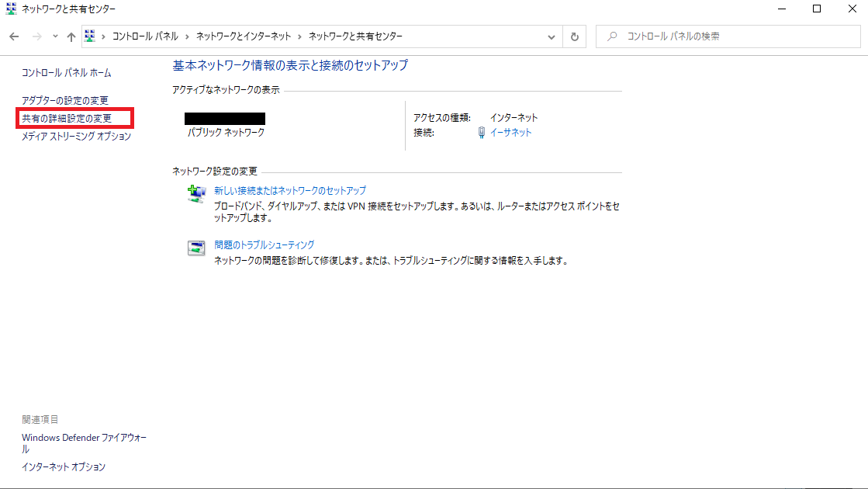Minimize the ネットワークと共有センター window
This screenshot has width=868, height=489.
point(782,9)
